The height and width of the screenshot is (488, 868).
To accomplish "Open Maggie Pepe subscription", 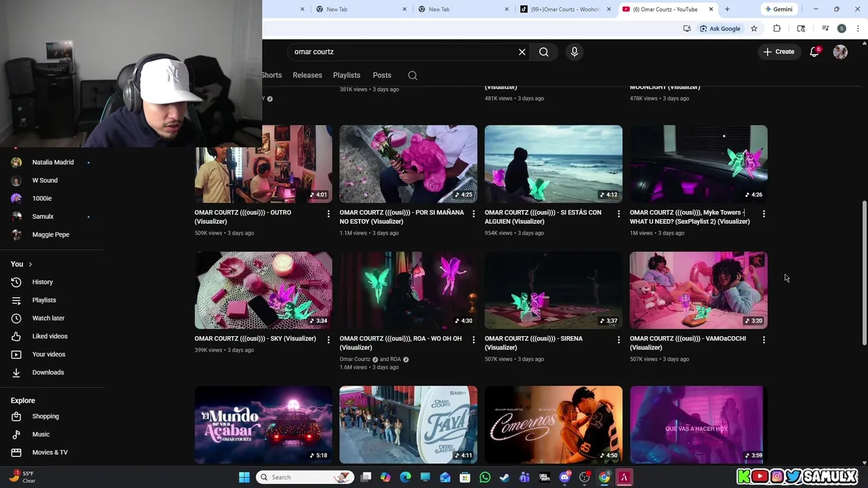I will [x=52, y=235].
